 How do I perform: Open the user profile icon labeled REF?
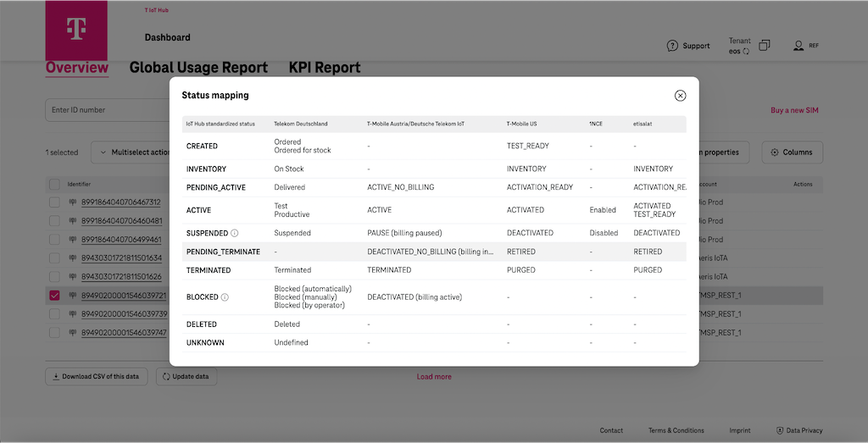pyautogui.click(x=798, y=46)
